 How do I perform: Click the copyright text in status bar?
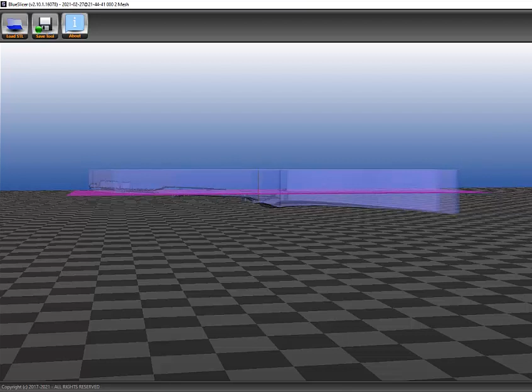[50, 387]
